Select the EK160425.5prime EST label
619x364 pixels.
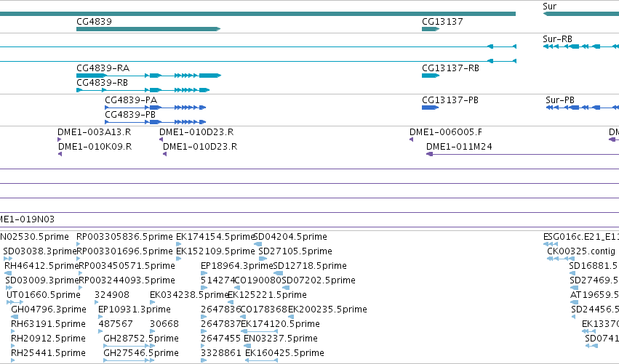(284, 353)
